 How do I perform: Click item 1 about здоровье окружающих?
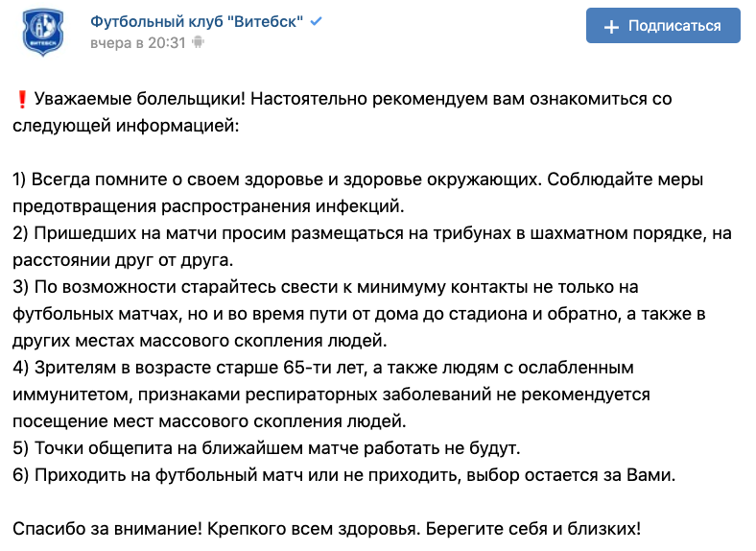point(358,180)
